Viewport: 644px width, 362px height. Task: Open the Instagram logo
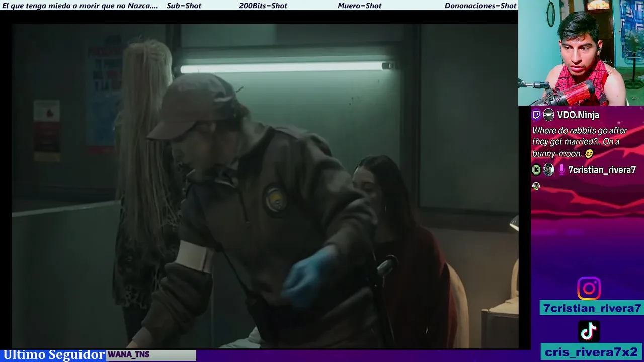[x=589, y=289]
